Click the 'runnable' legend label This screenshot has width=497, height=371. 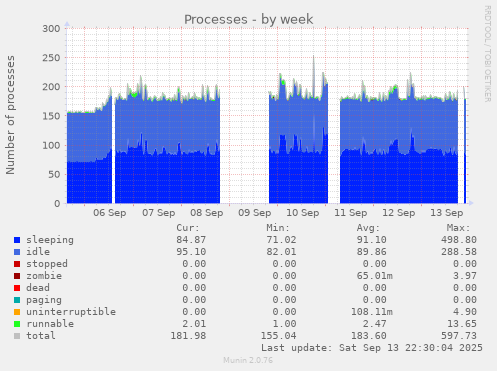pyautogui.click(x=50, y=324)
